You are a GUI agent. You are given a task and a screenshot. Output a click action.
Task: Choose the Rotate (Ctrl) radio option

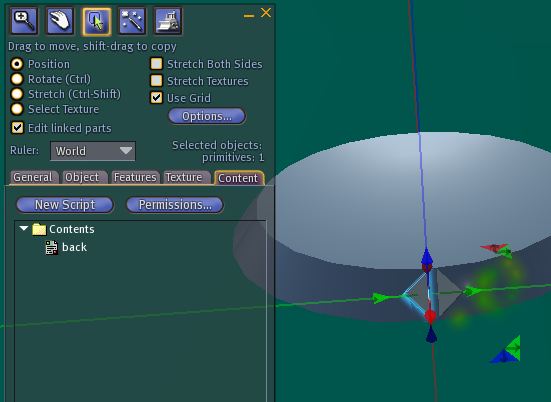tap(17, 79)
